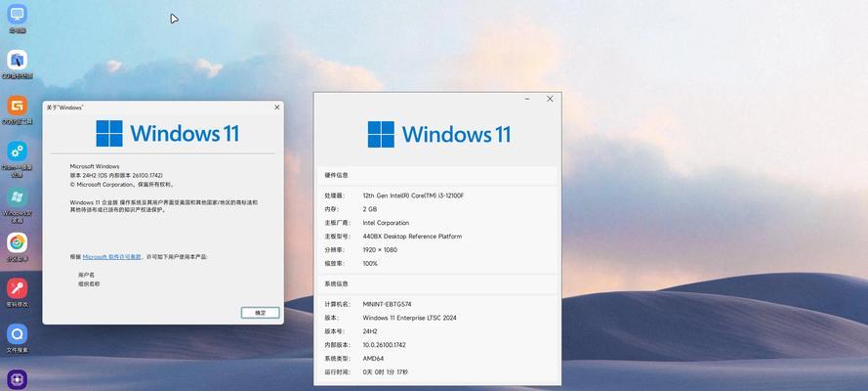
Task: Select processor value 12th Gen Intel Core i3-12100F
Action: click(x=413, y=195)
